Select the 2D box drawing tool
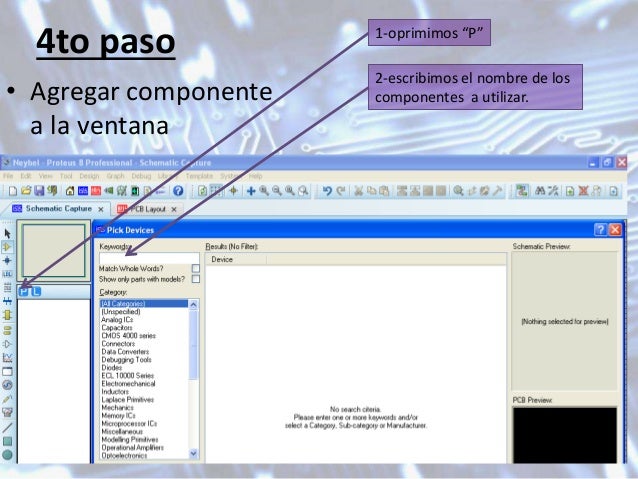The image size is (638, 479). pyautogui.click(x=7, y=441)
